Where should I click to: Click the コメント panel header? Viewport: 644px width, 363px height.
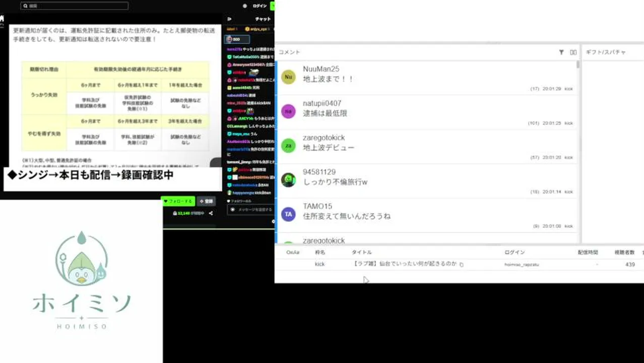pyautogui.click(x=289, y=52)
